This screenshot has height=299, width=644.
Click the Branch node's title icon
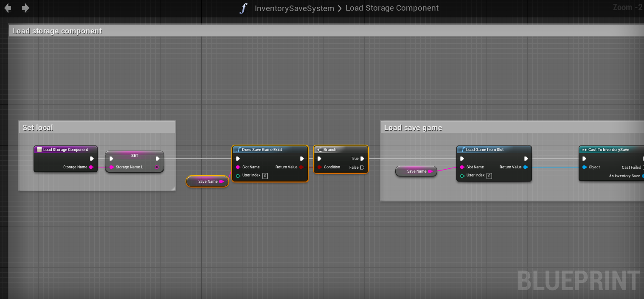(x=319, y=150)
